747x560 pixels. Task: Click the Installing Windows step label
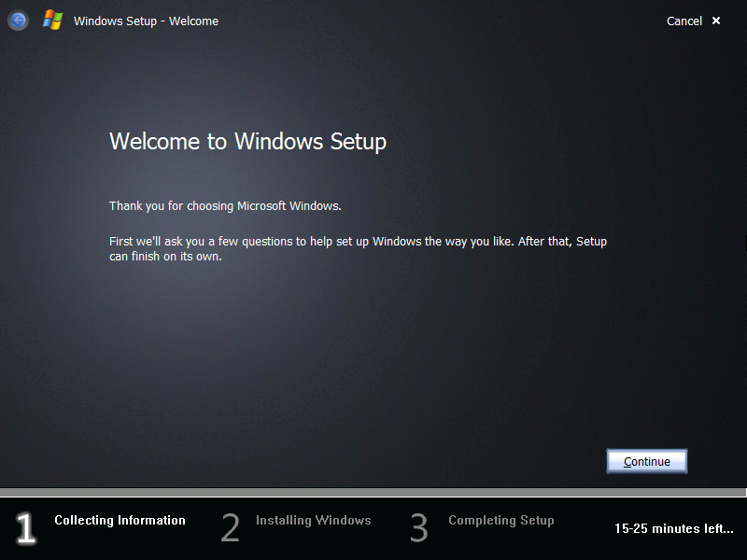314,520
